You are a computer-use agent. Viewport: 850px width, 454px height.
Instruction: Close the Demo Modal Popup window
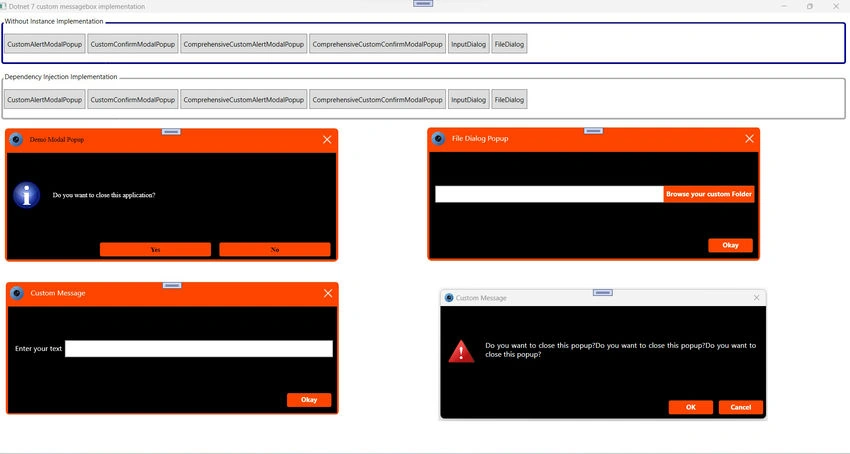327,139
